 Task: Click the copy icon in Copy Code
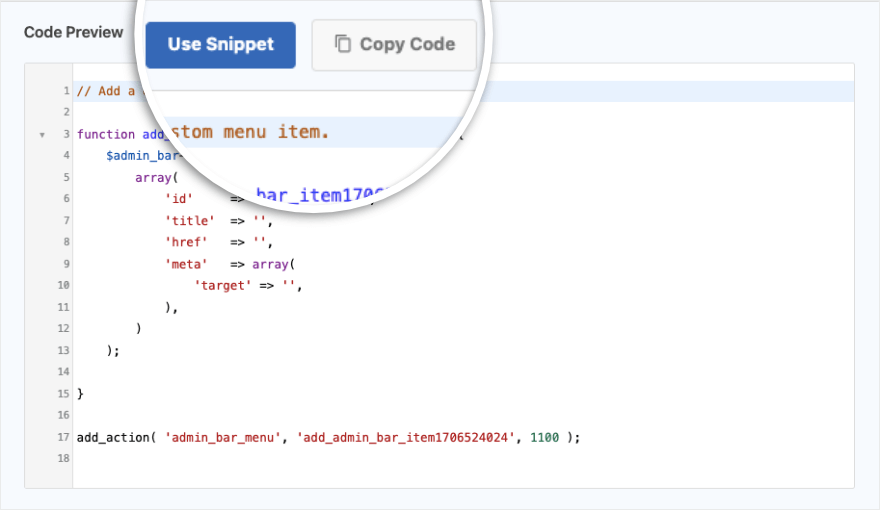tap(343, 43)
